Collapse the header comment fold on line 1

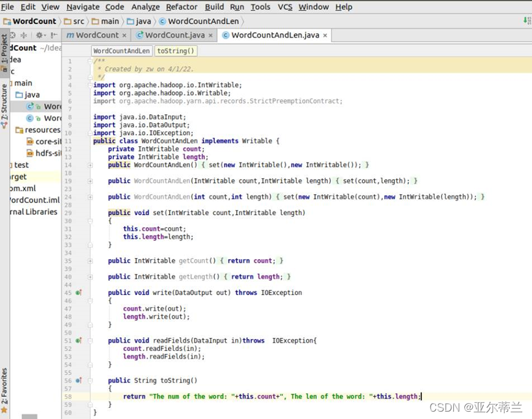(90, 61)
